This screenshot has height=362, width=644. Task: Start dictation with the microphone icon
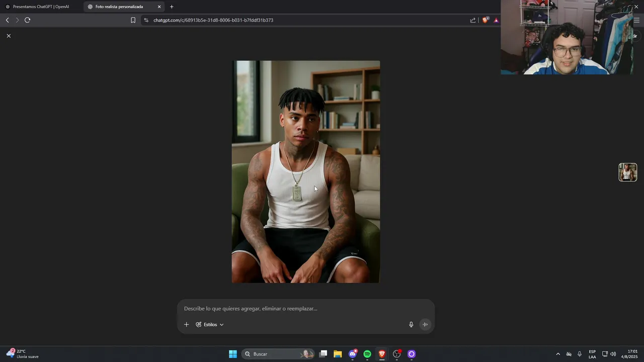point(411,324)
